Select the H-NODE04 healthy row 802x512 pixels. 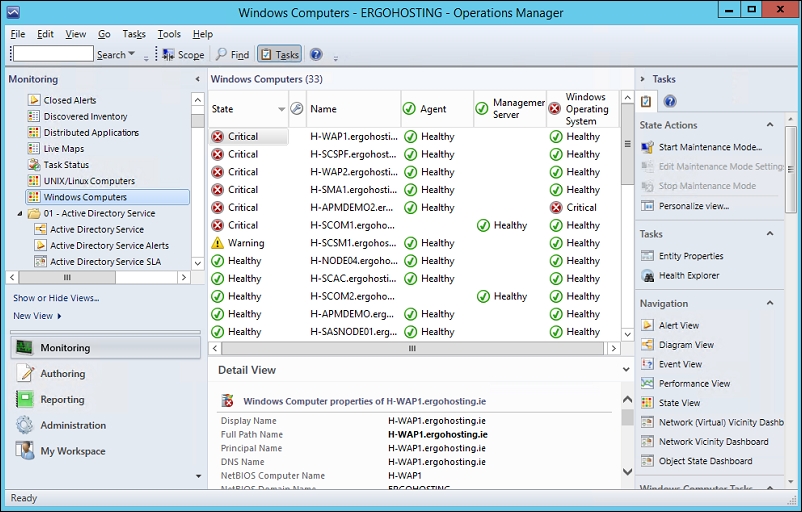(x=414, y=261)
